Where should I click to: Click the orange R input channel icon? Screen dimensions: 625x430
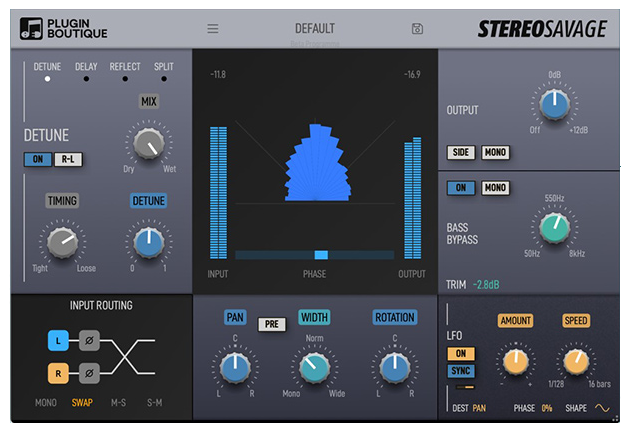[58, 373]
